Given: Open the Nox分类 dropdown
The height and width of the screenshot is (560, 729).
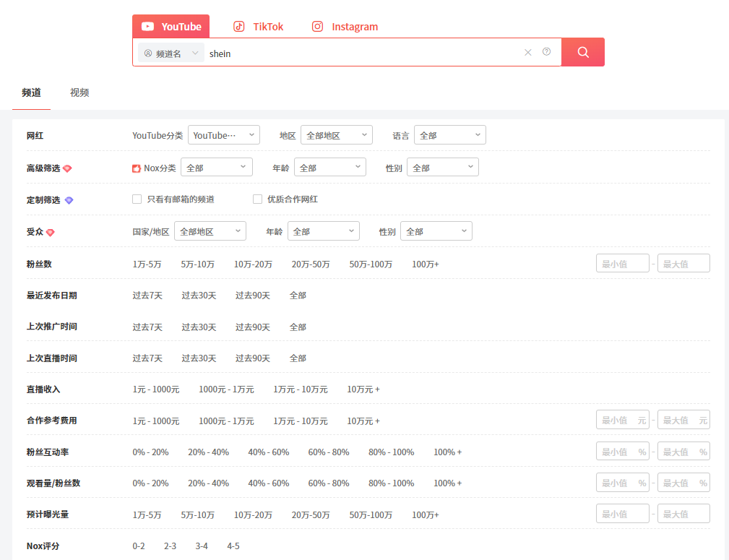Looking at the screenshot, I should [216, 168].
